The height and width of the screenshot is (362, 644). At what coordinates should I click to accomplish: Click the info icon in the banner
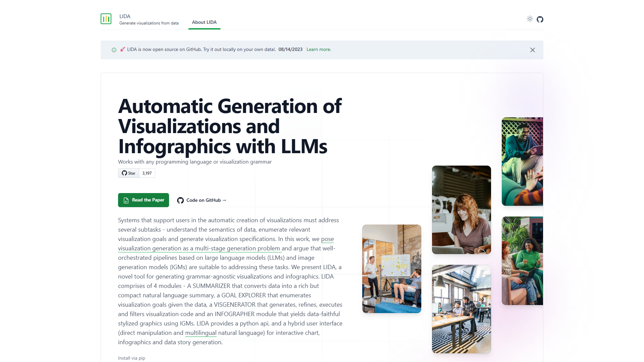coord(114,50)
